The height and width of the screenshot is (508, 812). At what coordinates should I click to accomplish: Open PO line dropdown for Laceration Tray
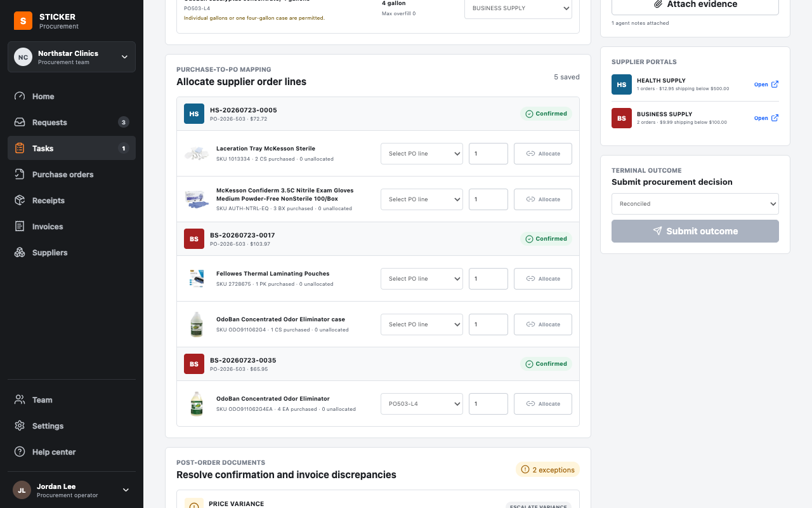pyautogui.click(x=422, y=154)
